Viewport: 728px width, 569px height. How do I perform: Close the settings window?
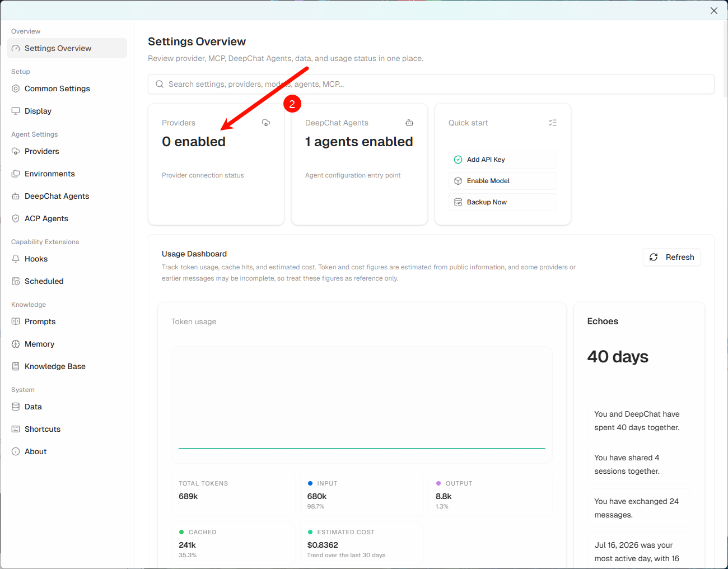point(714,11)
